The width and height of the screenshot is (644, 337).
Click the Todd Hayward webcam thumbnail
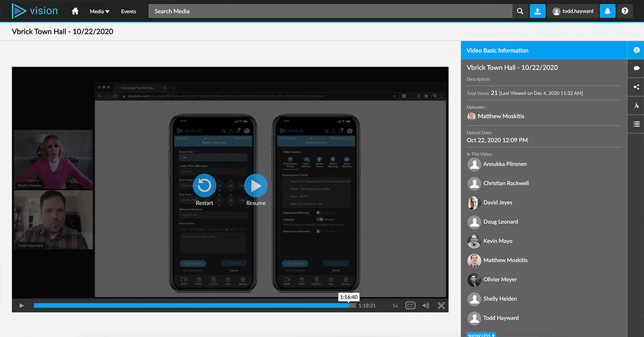click(53, 219)
